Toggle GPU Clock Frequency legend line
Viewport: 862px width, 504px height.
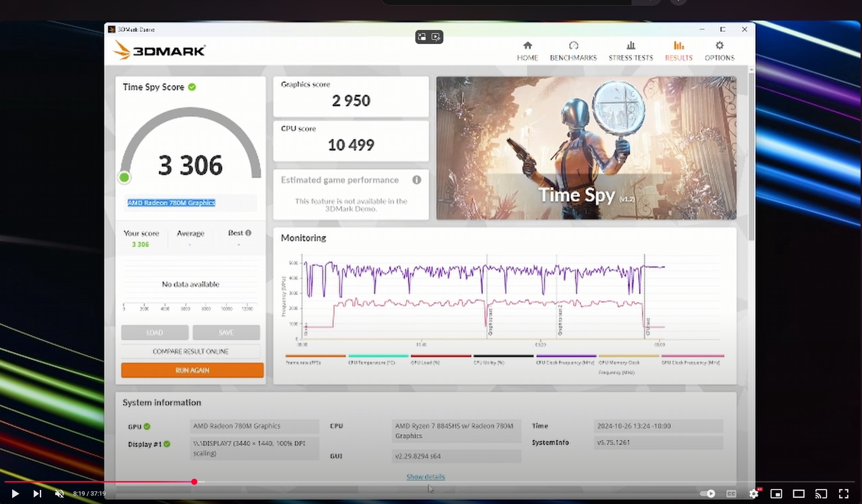coord(692,359)
